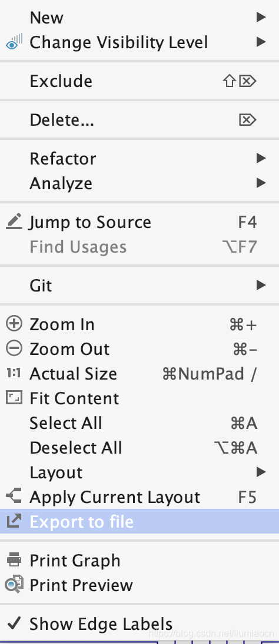Choose Select All from the menu
The width and height of the screenshot is (279, 644).
(x=139, y=423)
